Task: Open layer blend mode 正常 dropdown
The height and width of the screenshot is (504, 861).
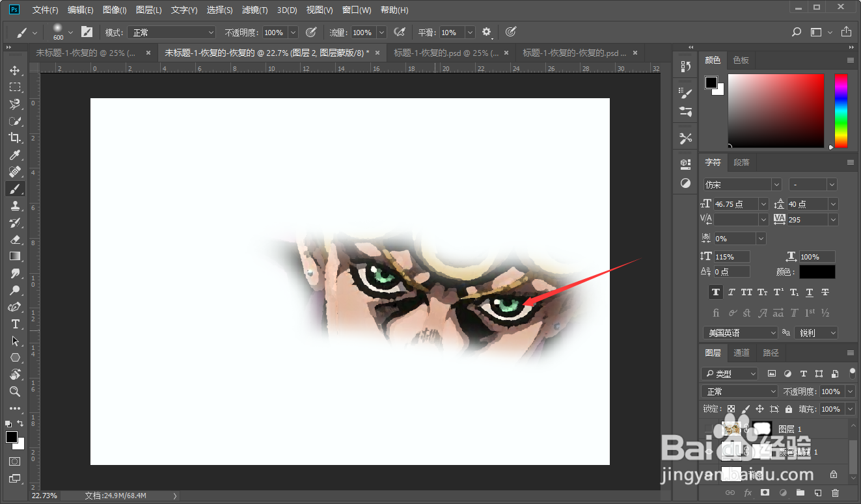Action: pyautogui.click(x=741, y=391)
